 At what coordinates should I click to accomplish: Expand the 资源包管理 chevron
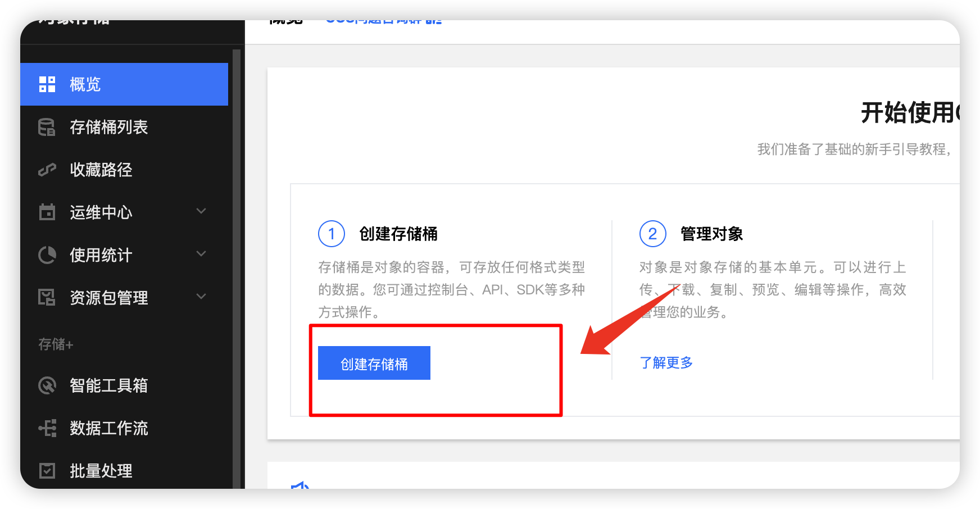coord(201,297)
